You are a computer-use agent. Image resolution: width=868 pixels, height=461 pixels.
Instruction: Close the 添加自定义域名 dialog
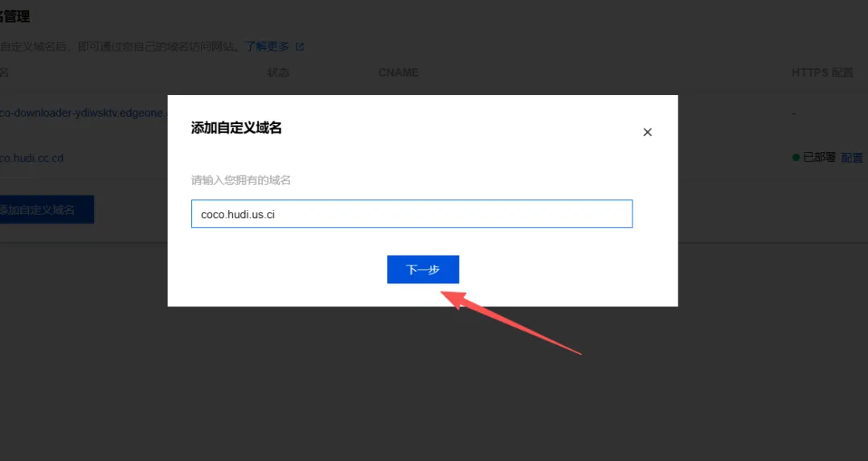click(x=647, y=132)
